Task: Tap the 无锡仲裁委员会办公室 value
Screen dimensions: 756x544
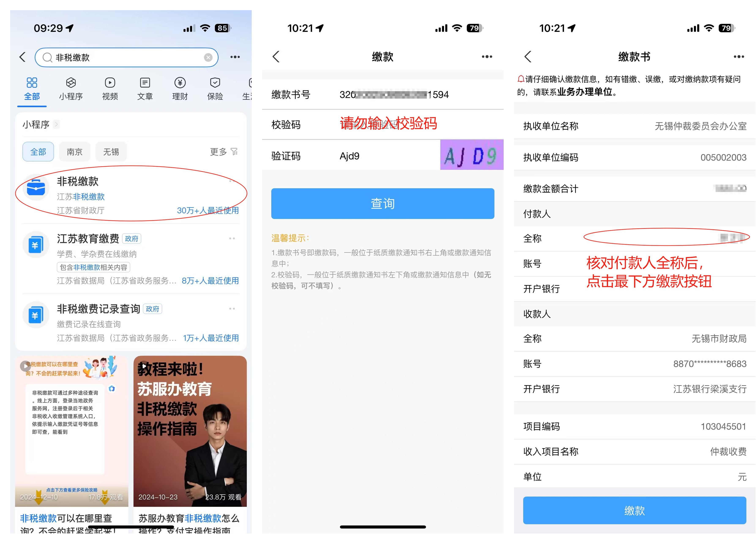Action: click(700, 126)
